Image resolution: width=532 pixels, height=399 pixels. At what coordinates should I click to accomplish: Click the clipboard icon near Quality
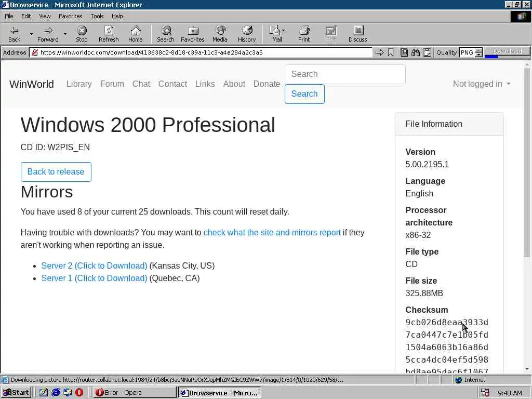click(x=427, y=52)
